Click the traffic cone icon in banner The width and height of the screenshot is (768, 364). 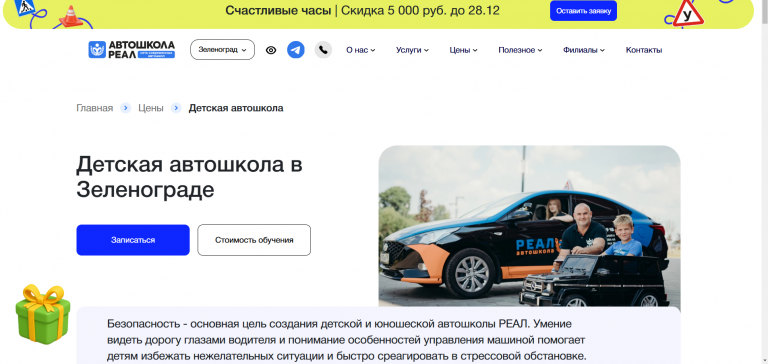72,16
